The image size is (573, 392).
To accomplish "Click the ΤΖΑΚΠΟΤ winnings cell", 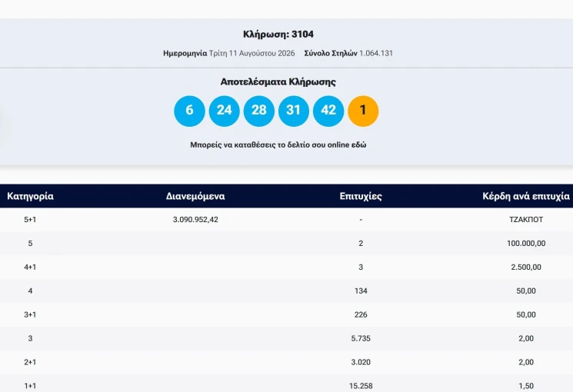I will click(x=526, y=220).
